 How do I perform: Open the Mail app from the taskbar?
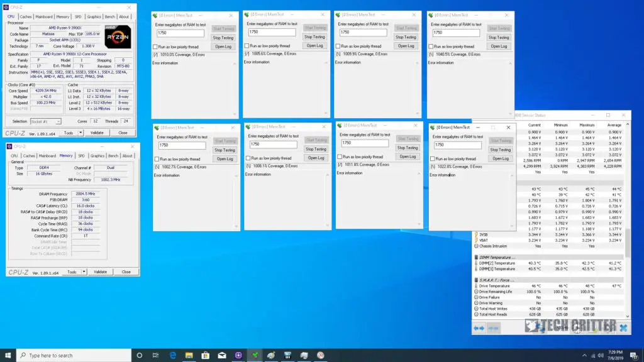(222, 355)
